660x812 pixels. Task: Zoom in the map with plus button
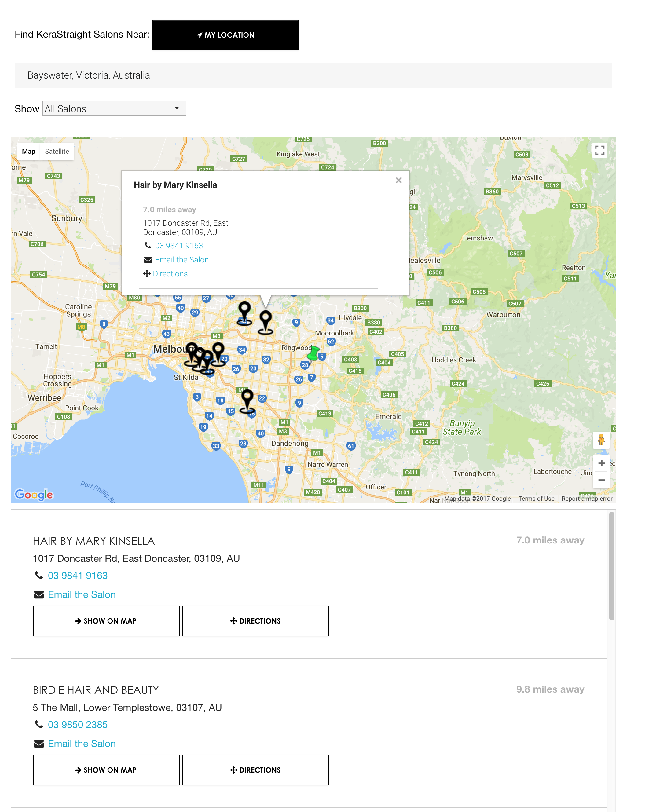[601, 463]
